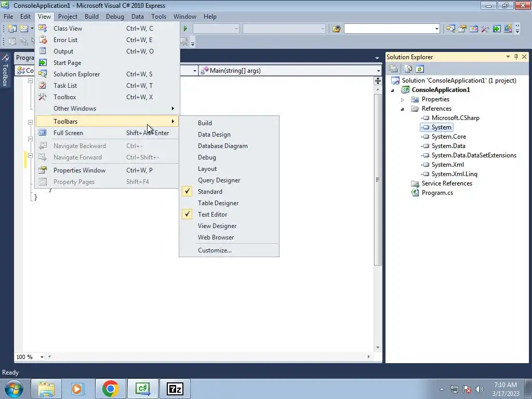Open Properties Window from the toolbar icon
This screenshot has height=399, width=532.
click(462, 29)
